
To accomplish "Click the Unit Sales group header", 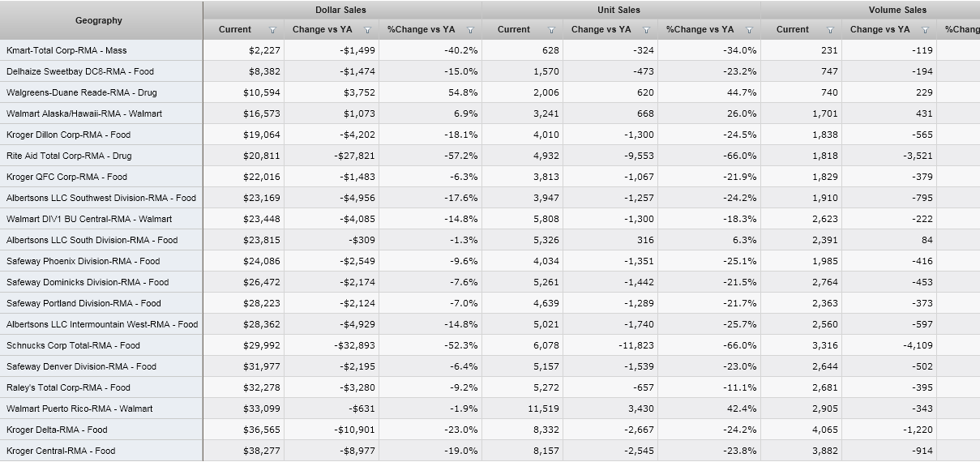I will click(x=618, y=10).
